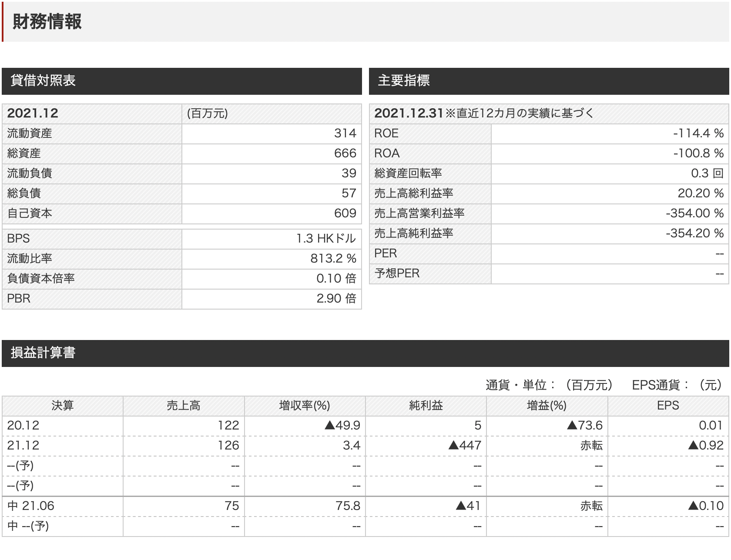The height and width of the screenshot is (560, 731).
Task: Click the (百万元) unit label in balance sheet
Action: (208, 113)
